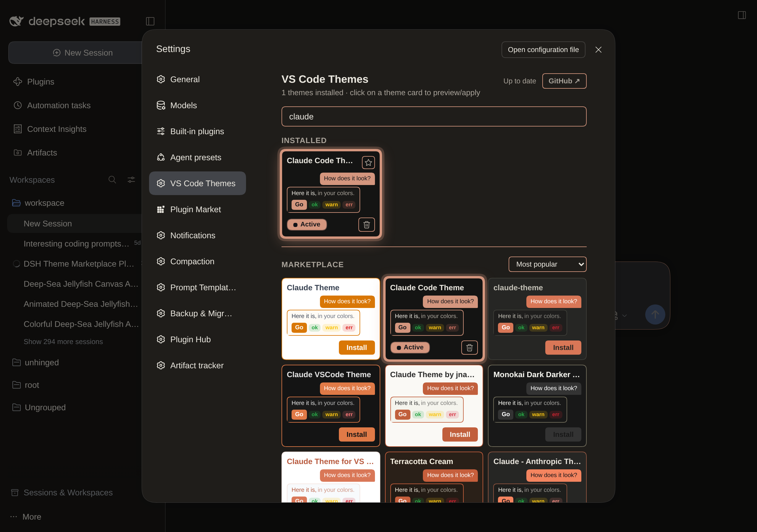
Task: Open Sessions & Workspaces
Action: (62, 492)
